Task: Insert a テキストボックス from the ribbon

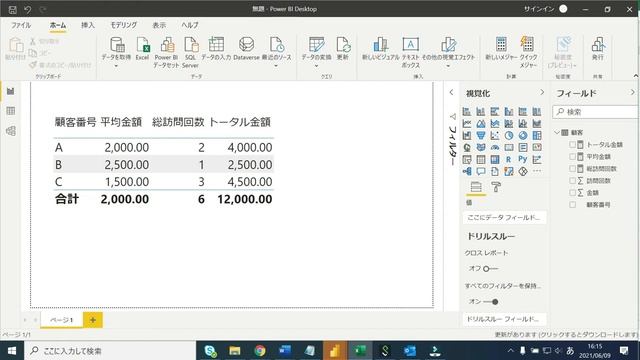Action: coord(411,52)
